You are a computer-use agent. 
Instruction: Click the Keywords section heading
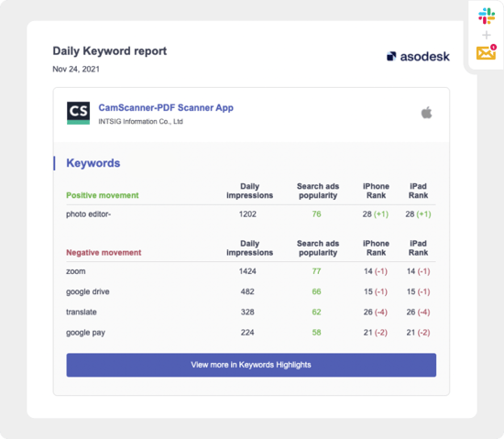coord(93,163)
